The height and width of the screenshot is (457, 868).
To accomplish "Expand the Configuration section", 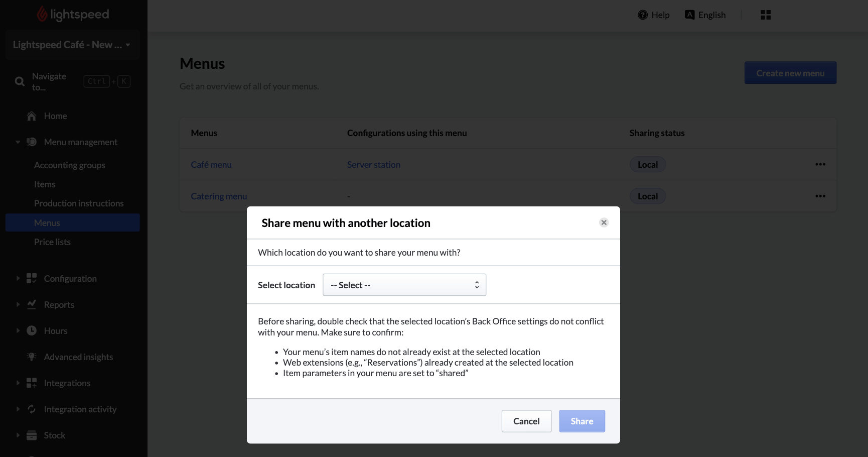I will click(x=18, y=278).
